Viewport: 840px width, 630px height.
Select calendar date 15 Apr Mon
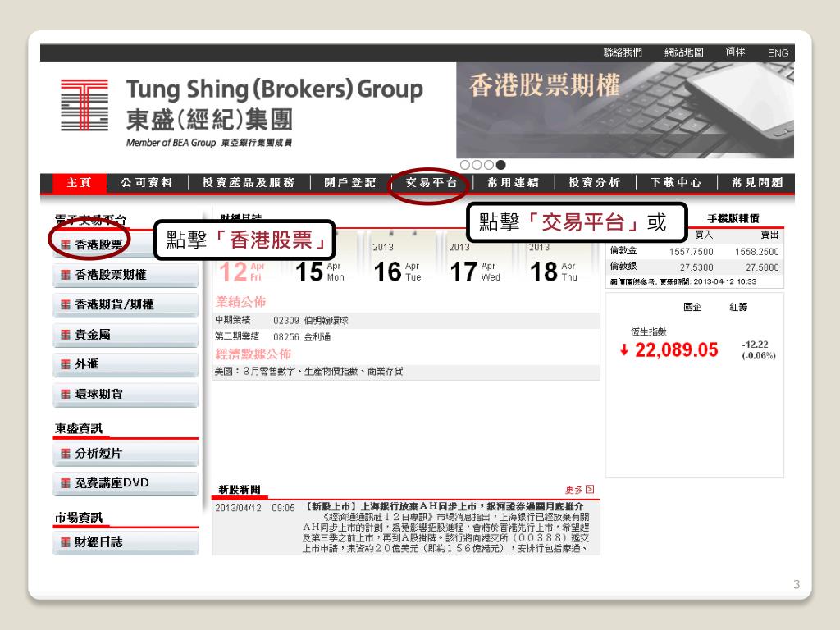[320, 271]
